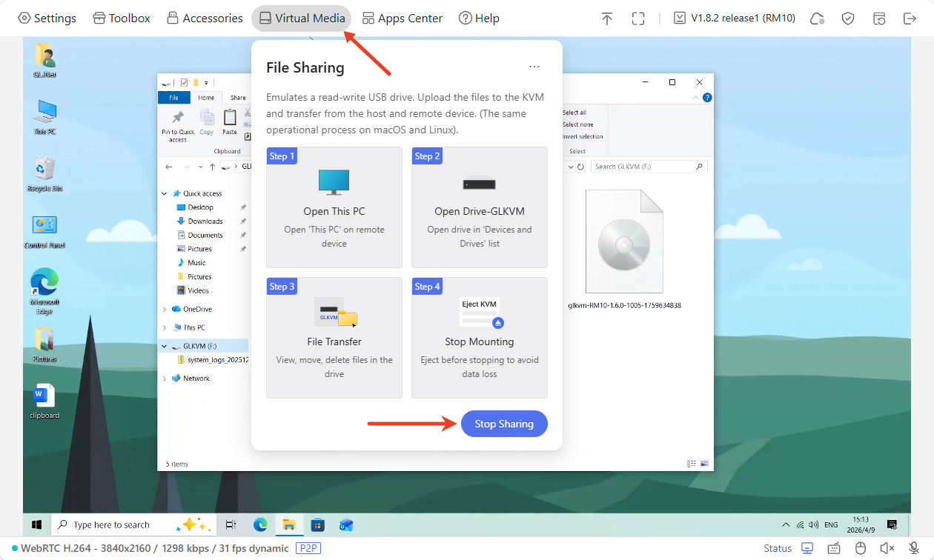The height and width of the screenshot is (560, 934).
Task: Unmute the speaker audio
Action: click(887, 548)
